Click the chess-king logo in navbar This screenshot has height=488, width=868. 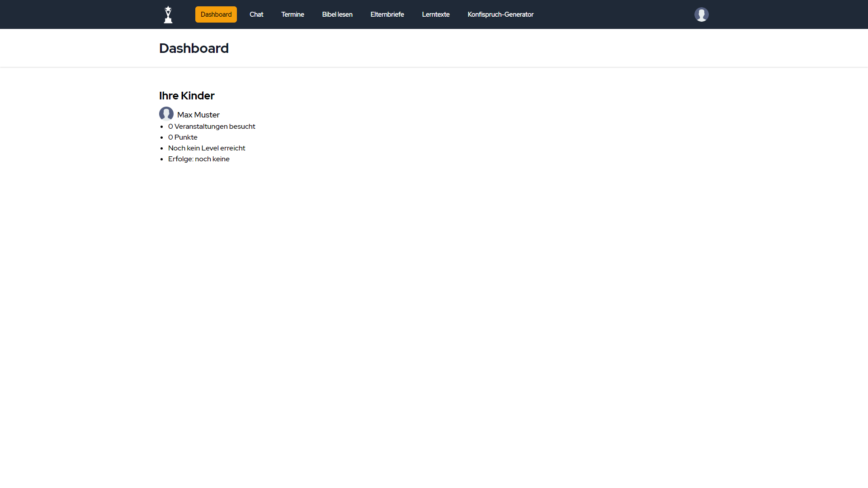point(168,14)
